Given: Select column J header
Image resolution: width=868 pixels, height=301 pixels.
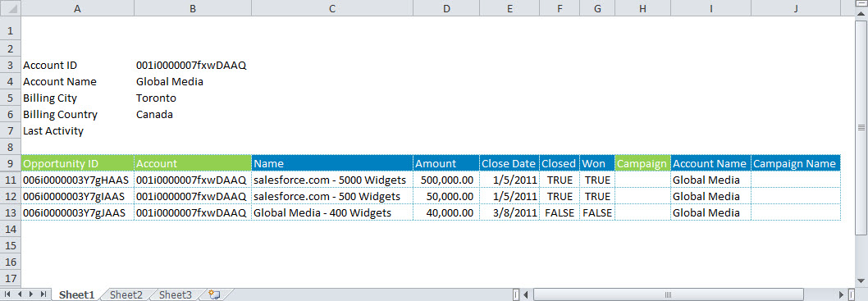Looking at the screenshot, I should click(795, 7).
